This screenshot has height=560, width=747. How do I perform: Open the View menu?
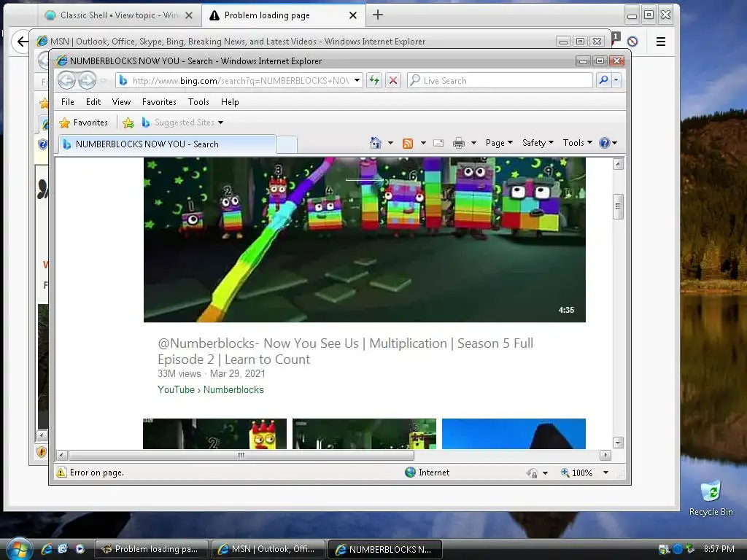(x=122, y=102)
